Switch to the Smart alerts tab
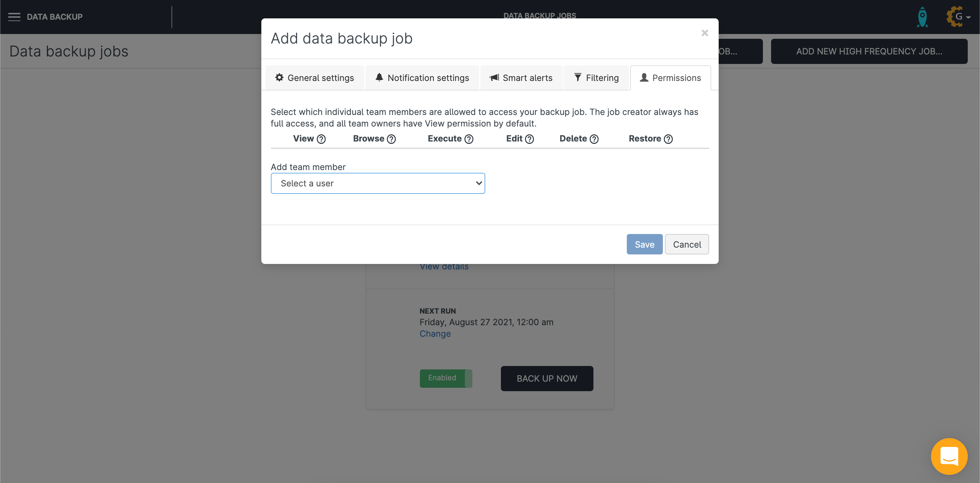 [521, 78]
